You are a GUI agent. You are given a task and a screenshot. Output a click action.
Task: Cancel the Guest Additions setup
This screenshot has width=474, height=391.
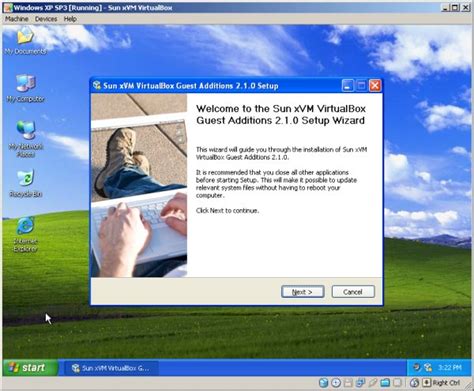point(353,292)
